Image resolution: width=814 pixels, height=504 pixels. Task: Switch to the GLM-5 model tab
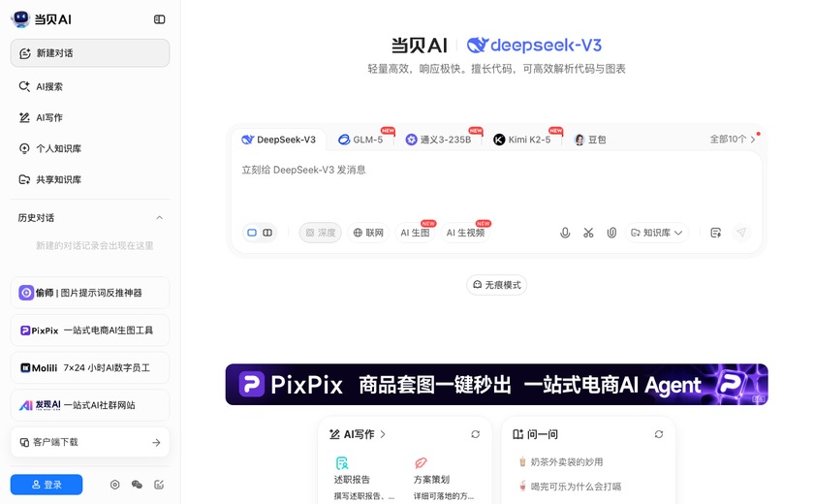[360, 140]
